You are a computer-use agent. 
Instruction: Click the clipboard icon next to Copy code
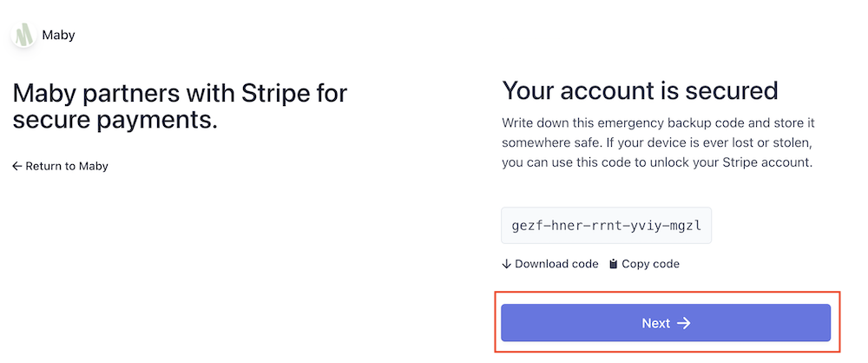click(x=614, y=264)
